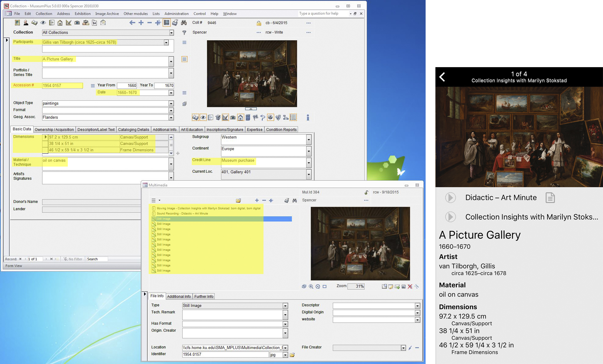This screenshot has width=603, height=364.
Task: Toggle the house module button below painting
Action: coord(240,117)
